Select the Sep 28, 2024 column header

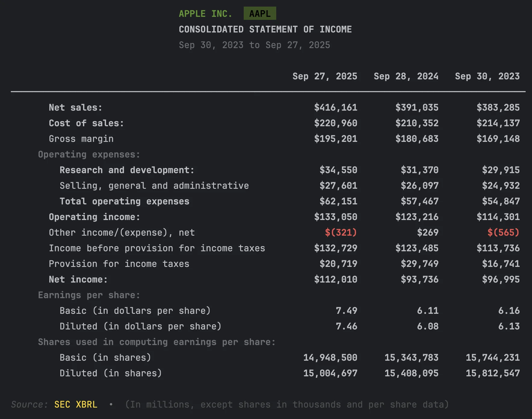tap(406, 76)
